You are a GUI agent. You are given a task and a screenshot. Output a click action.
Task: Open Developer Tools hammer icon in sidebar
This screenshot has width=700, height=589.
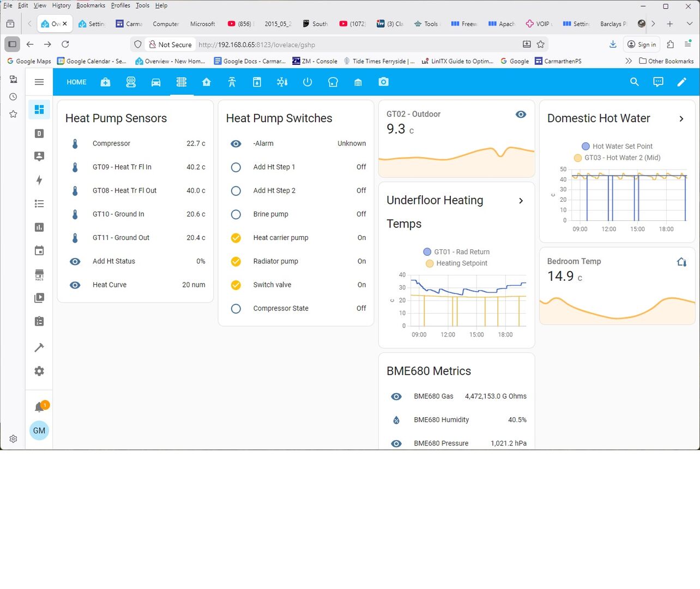[x=39, y=347]
